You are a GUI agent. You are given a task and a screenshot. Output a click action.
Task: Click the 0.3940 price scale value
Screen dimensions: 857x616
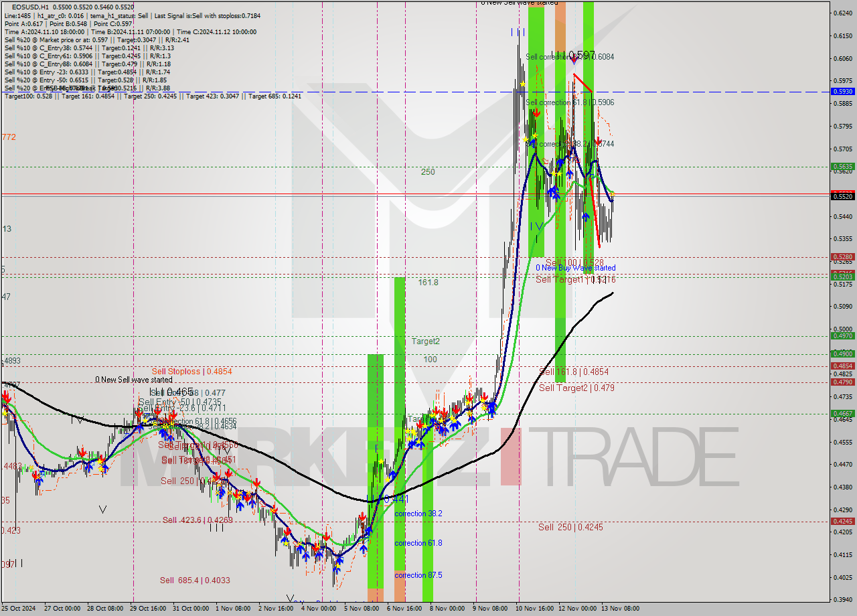(842, 599)
